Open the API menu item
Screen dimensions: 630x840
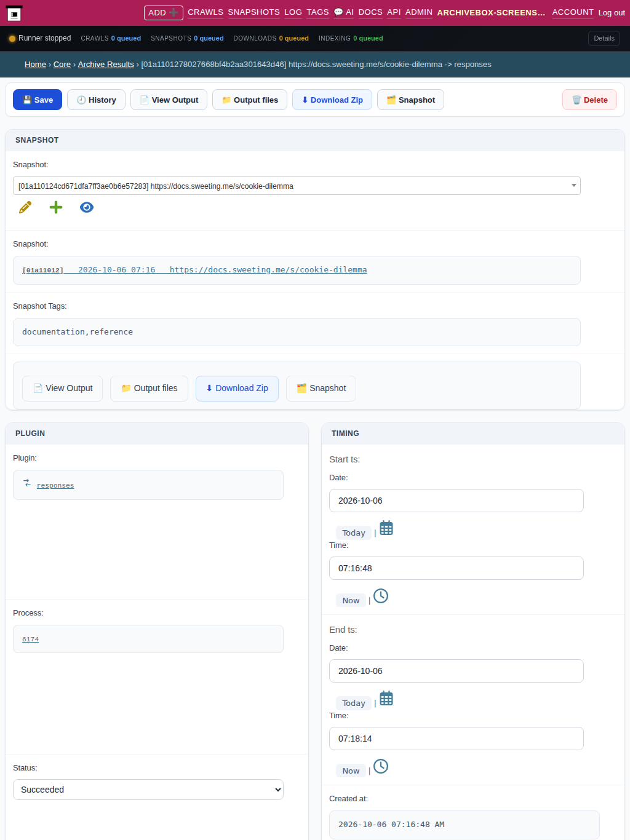pos(394,12)
